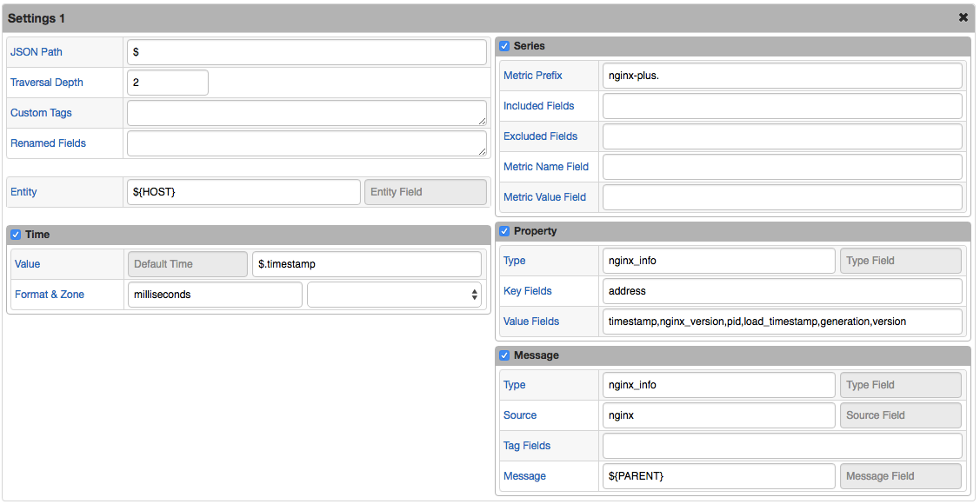980x504 pixels.
Task: Open the Traversal Depth help link
Action: (47, 83)
